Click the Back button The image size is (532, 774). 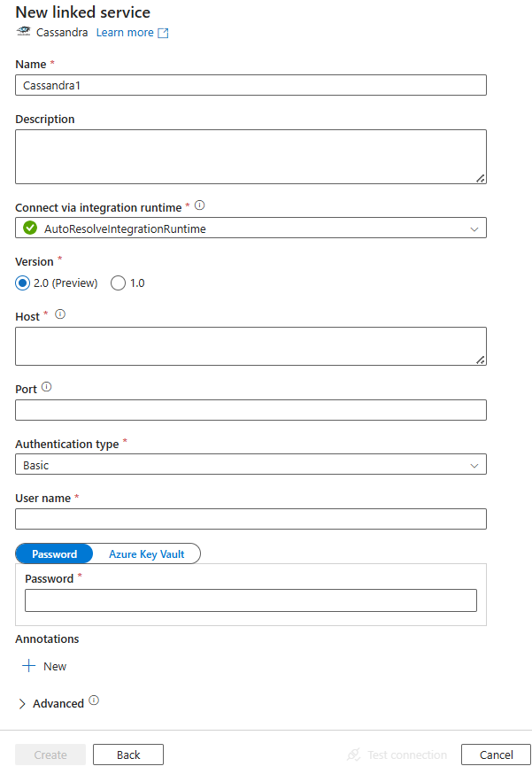coord(127,755)
